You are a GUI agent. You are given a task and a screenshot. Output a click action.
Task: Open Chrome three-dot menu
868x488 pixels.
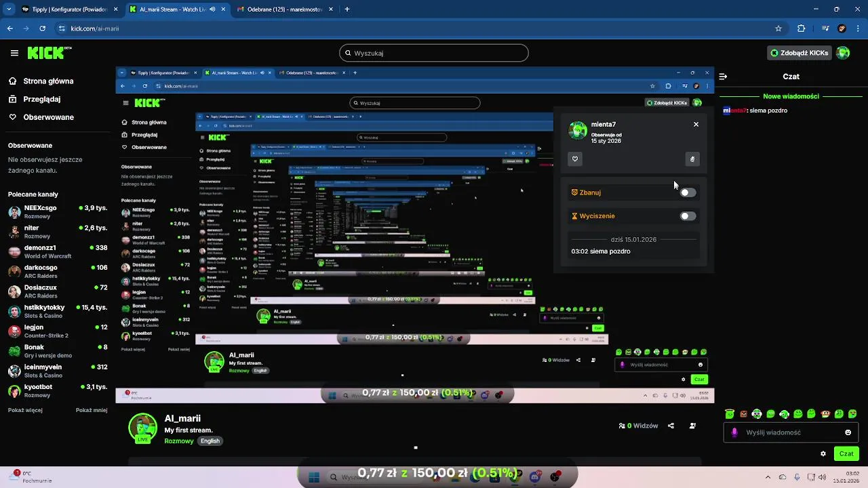pos(858,28)
